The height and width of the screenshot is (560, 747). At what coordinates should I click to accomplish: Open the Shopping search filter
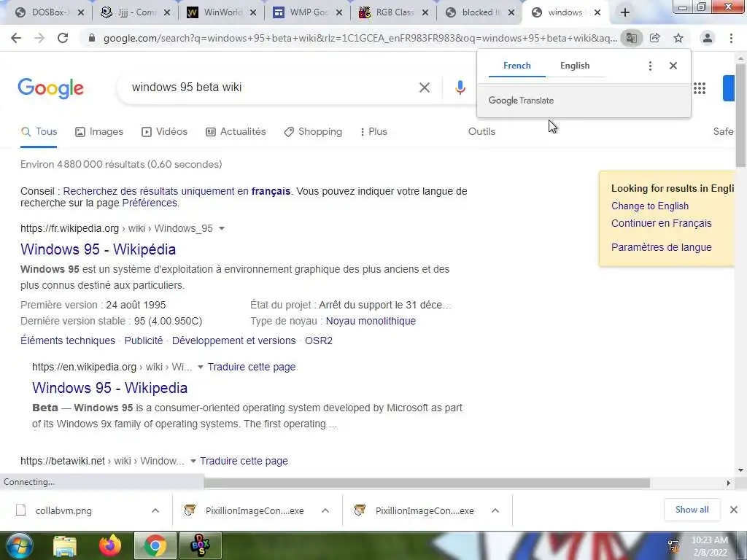click(x=312, y=132)
